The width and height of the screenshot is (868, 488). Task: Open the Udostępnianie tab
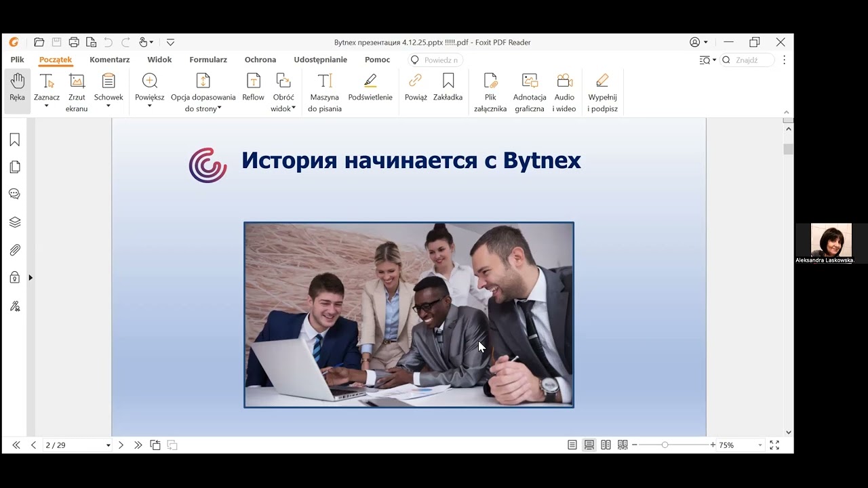321,60
